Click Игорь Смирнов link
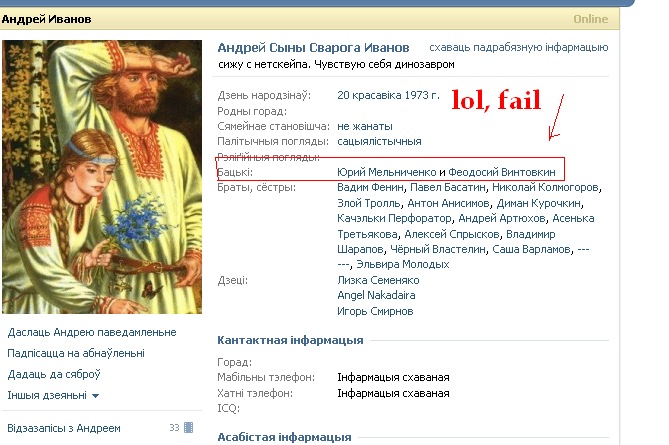The image size is (669, 445). [x=375, y=311]
